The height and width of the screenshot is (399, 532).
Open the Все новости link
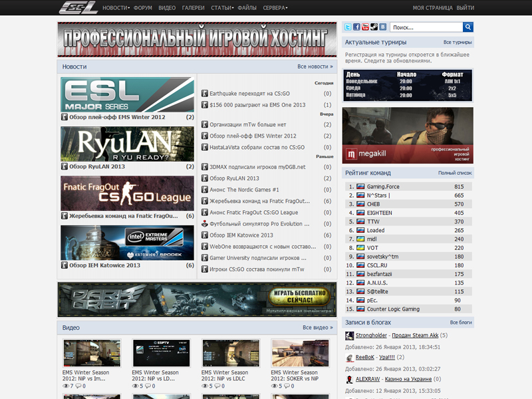315,66
